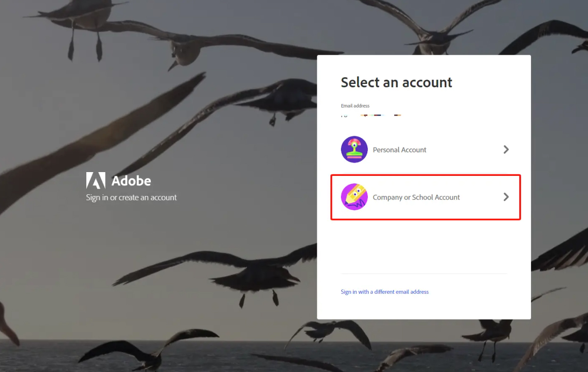Click the 'Select an account' heading
Viewport: 588px width, 372px height.
[396, 82]
